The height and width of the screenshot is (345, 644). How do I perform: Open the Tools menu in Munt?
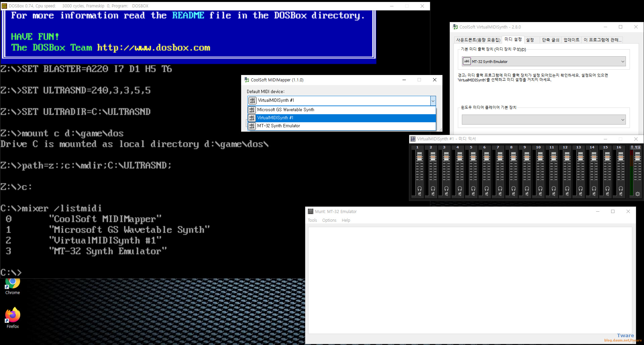pos(312,220)
